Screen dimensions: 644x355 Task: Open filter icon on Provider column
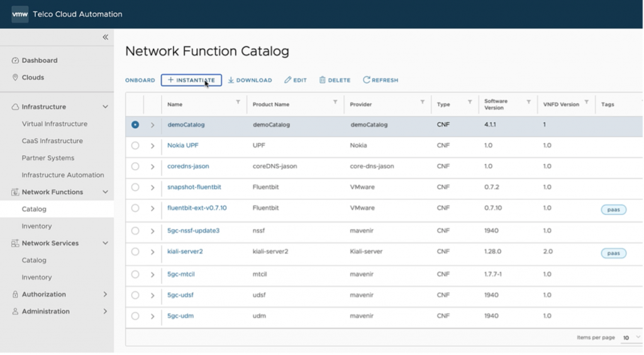(x=421, y=102)
